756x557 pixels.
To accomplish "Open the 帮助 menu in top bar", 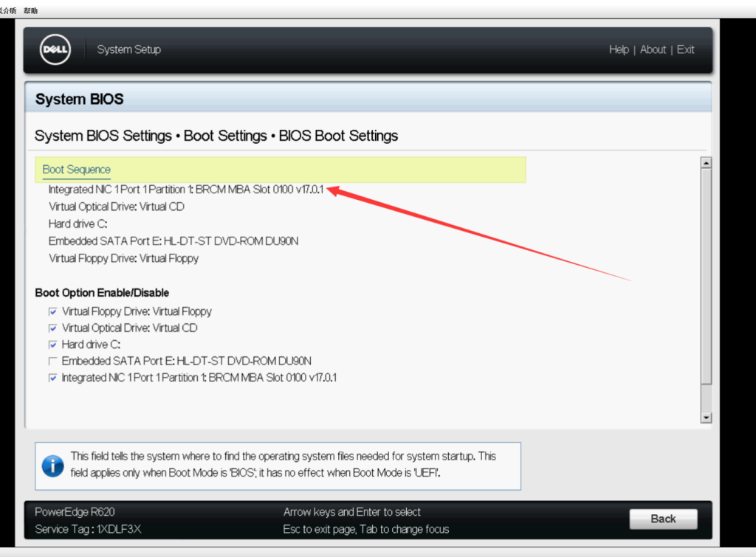I will (x=30, y=11).
